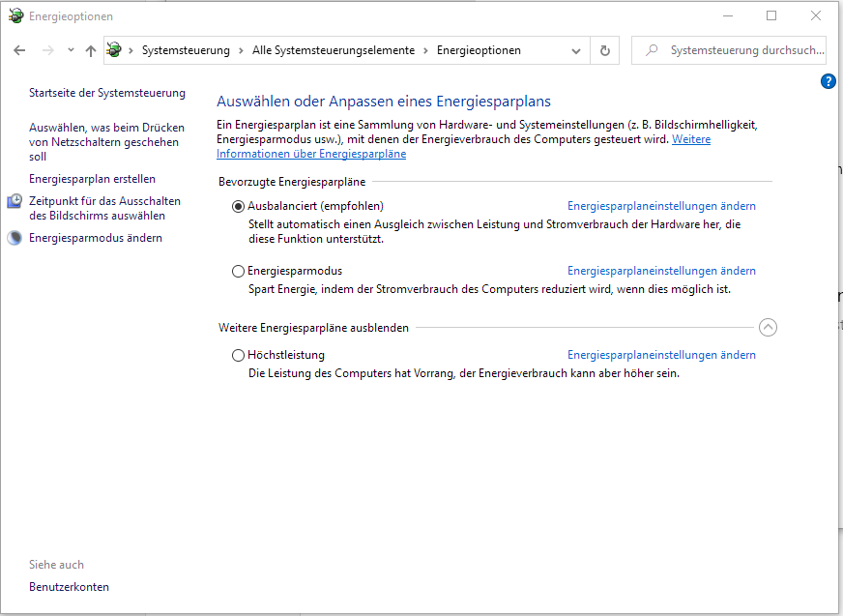The height and width of the screenshot is (616, 843).
Task: Open the address bar dropdown arrow
Action: click(576, 49)
